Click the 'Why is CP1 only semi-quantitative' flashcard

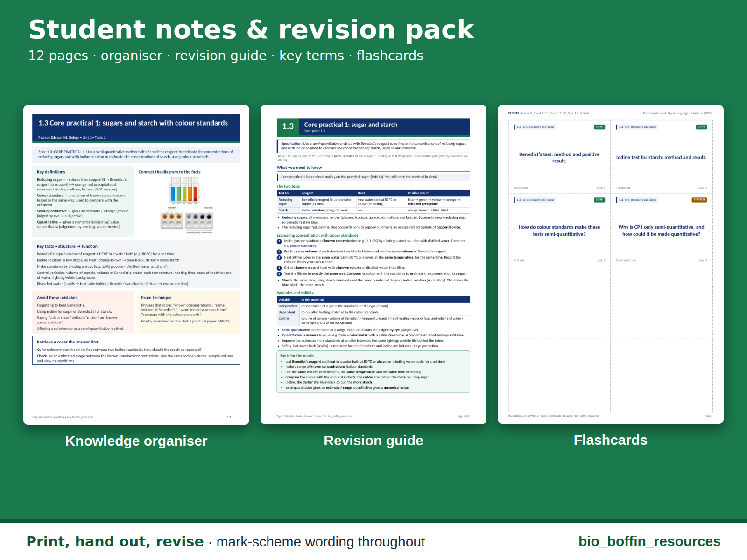pyautogui.click(x=661, y=231)
